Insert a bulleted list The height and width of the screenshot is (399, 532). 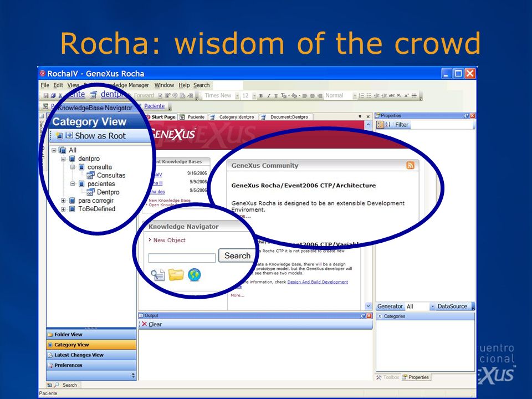click(369, 96)
